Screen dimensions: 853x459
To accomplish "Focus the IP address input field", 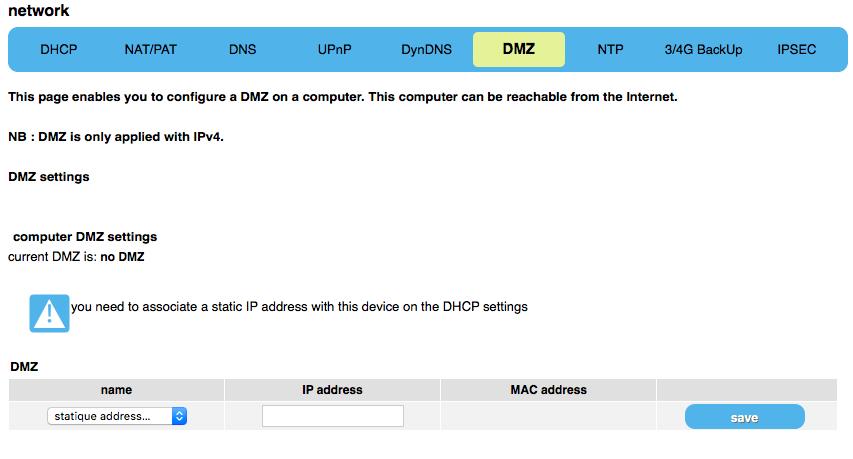I will [333, 416].
